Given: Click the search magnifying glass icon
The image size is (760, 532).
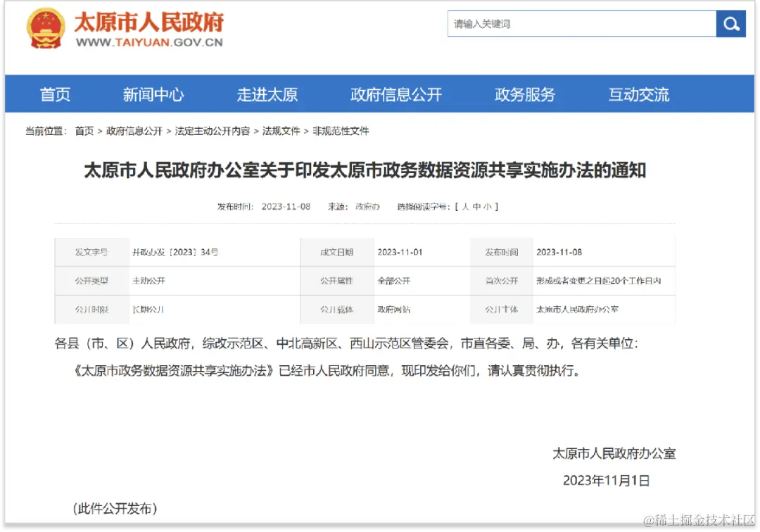Looking at the screenshot, I should click(730, 23).
